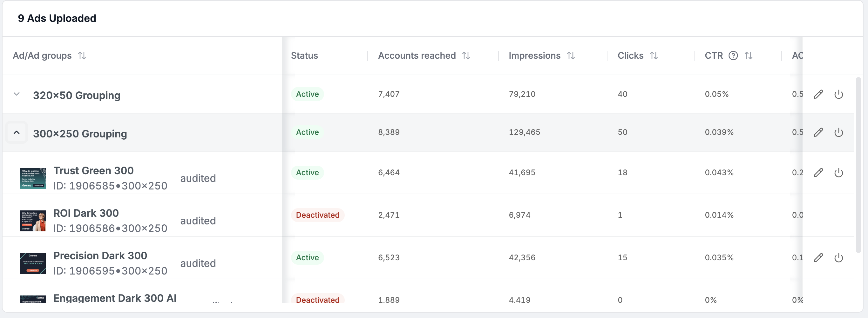Screen dimensions: 868x318
Task: Click the Precision Dark 300 ad title
Action: [100, 256]
